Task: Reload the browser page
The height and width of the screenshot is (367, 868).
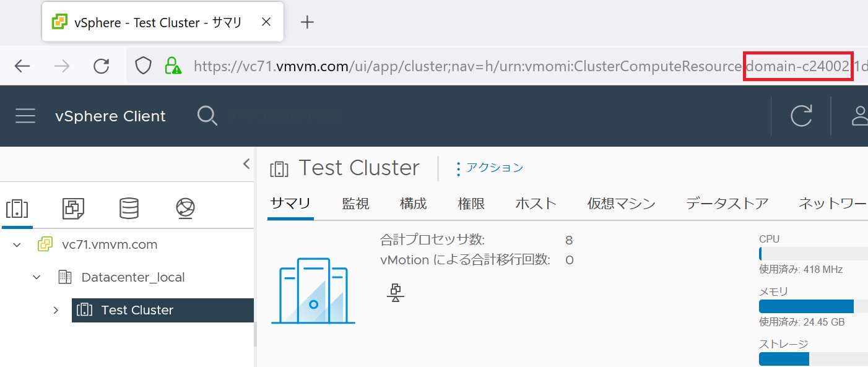Action: (101, 66)
